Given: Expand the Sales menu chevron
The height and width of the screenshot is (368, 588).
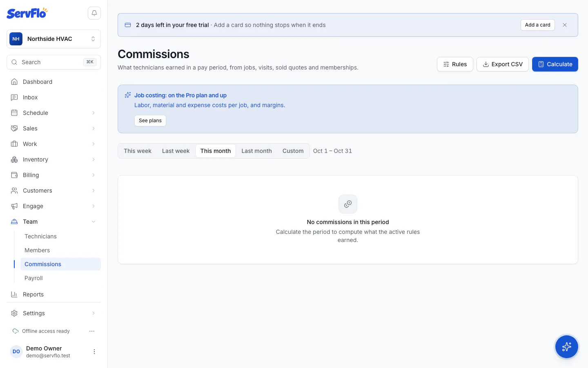Looking at the screenshot, I should pos(94,128).
